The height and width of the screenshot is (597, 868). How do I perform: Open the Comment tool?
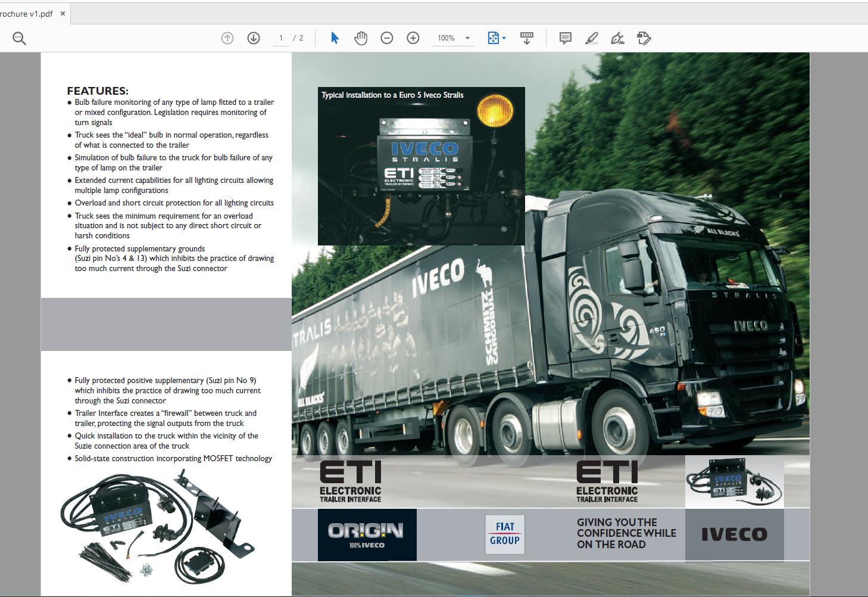[x=564, y=38]
